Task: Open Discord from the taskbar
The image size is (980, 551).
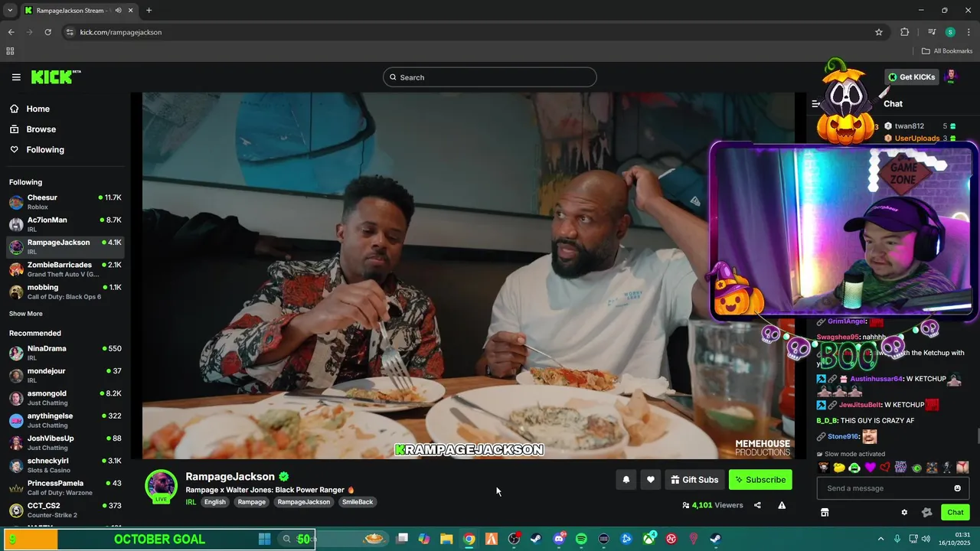Action: coord(559,539)
